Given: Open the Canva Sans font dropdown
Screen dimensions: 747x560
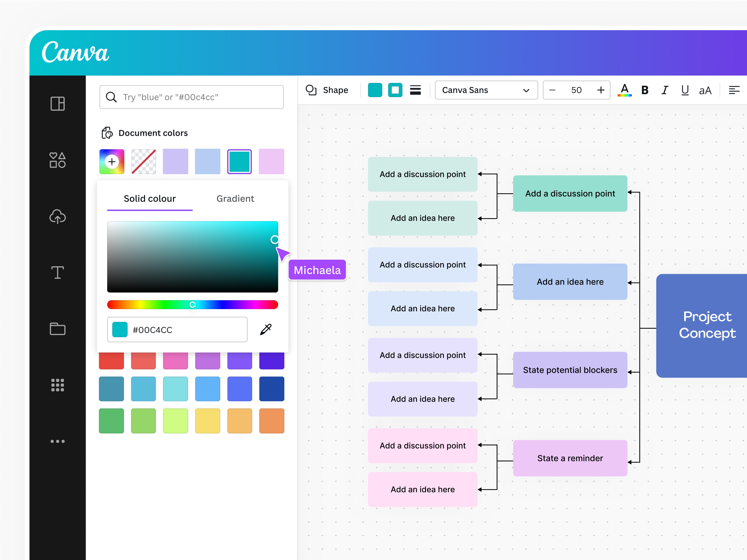Looking at the screenshot, I should 486,90.
